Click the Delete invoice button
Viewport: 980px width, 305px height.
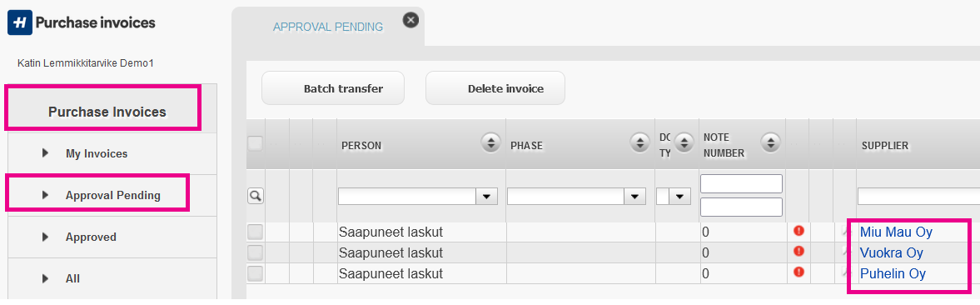pos(495,88)
